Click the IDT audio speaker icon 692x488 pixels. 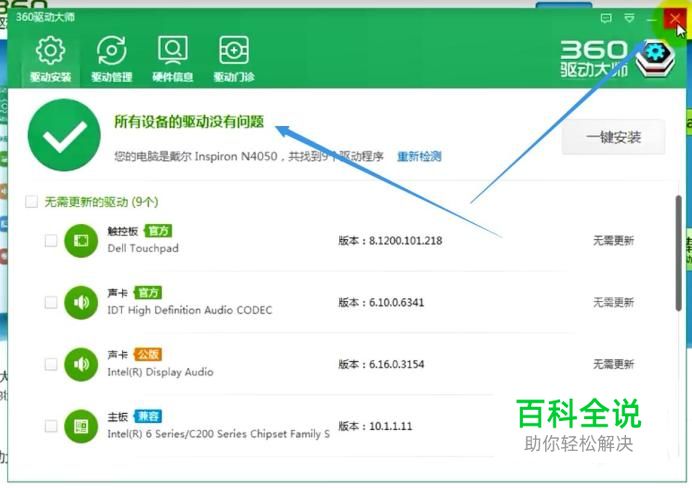(81, 302)
